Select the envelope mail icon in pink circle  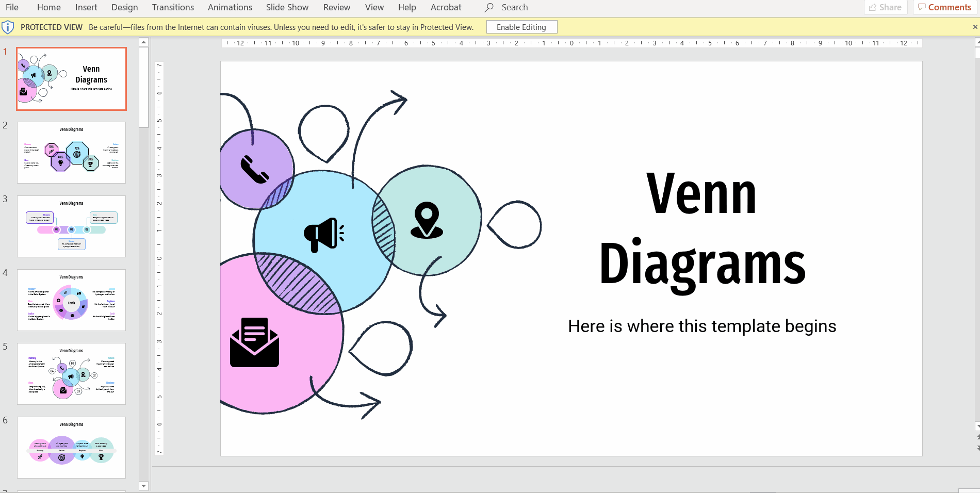(x=254, y=342)
